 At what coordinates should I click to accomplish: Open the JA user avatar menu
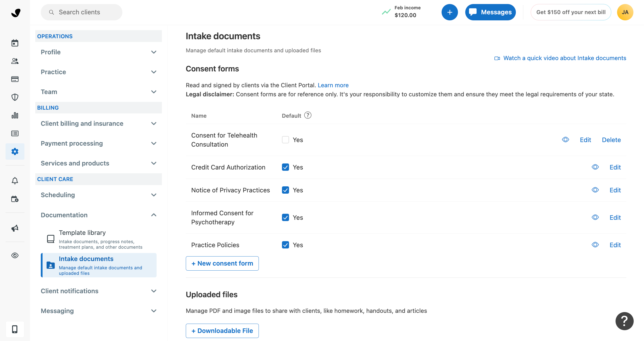[x=625, y=12]
